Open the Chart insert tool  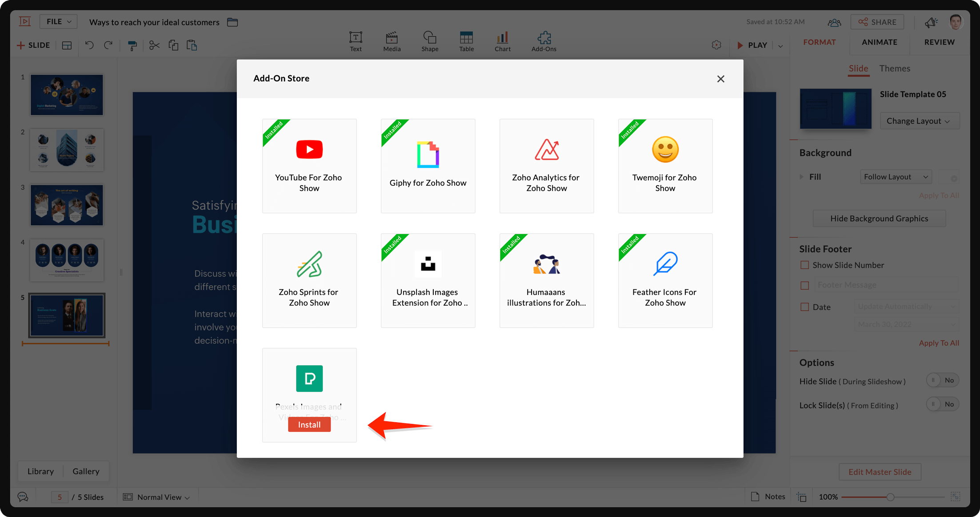coord(502,41)
